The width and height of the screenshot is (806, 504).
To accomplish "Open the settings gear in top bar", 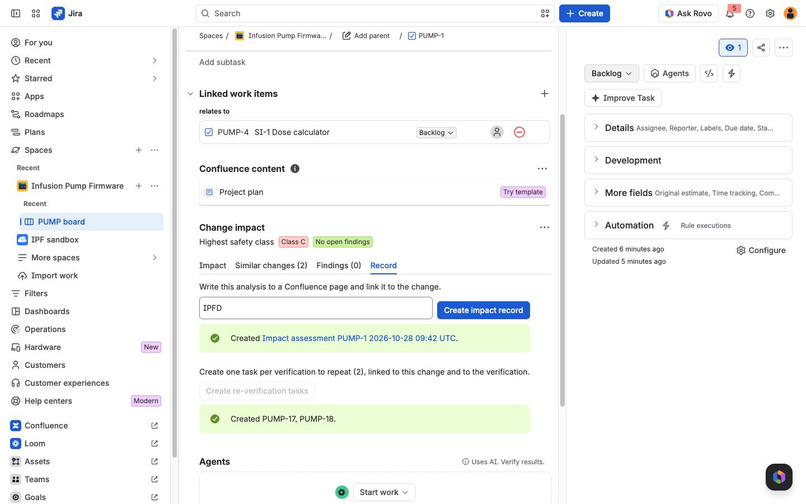I will (x=770, y=13).
